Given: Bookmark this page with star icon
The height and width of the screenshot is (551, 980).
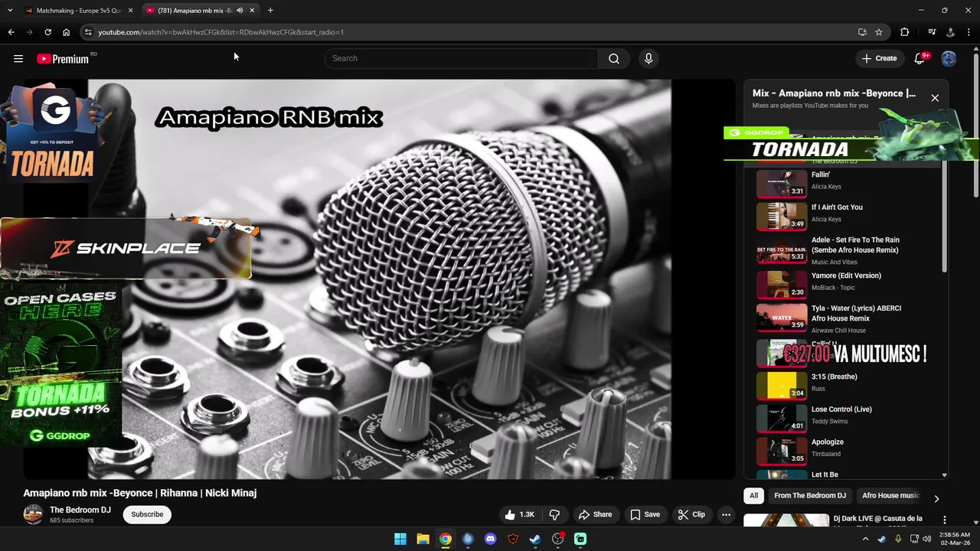Looking at the screenshot, I should click(x=879, y=32).
